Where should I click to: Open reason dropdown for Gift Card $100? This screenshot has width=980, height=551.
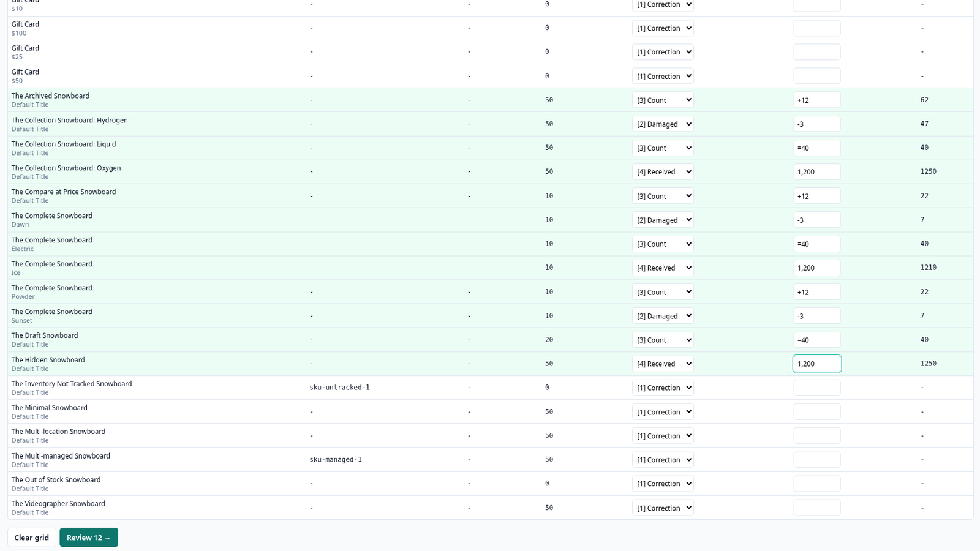pyautogui.click(x=663, y=28)
